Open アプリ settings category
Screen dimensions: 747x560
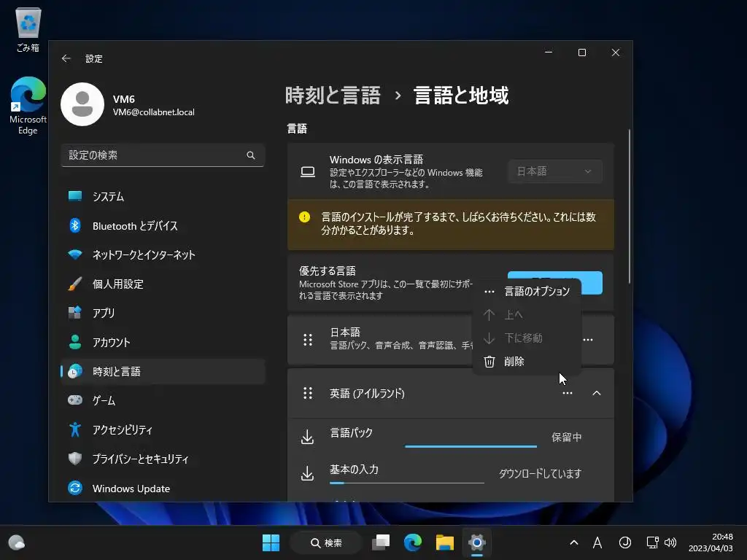163,313
